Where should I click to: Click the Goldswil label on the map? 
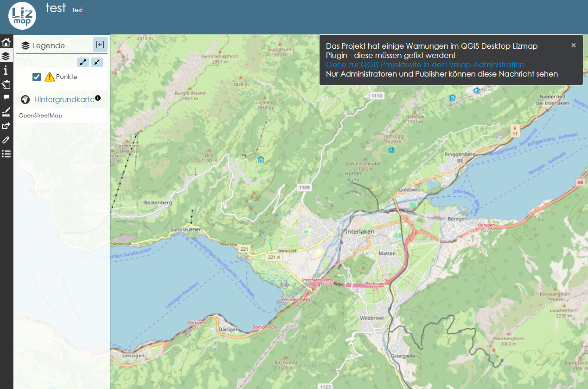point(408,190)
